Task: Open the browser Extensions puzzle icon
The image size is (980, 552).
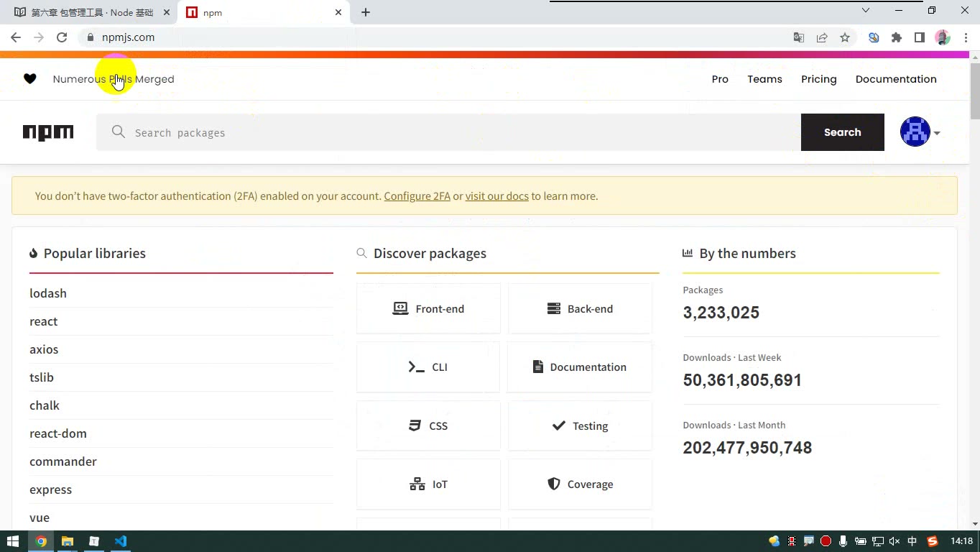Action: click(x=897, y=37)
